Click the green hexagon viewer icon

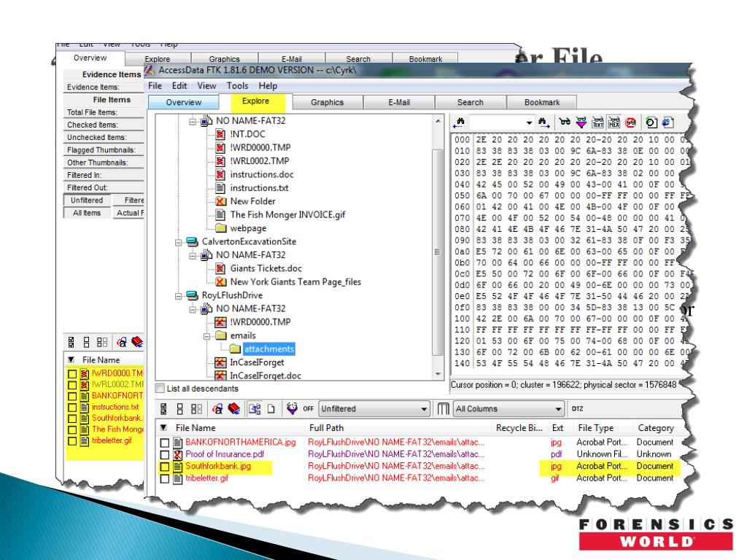(x=651, y=122)
